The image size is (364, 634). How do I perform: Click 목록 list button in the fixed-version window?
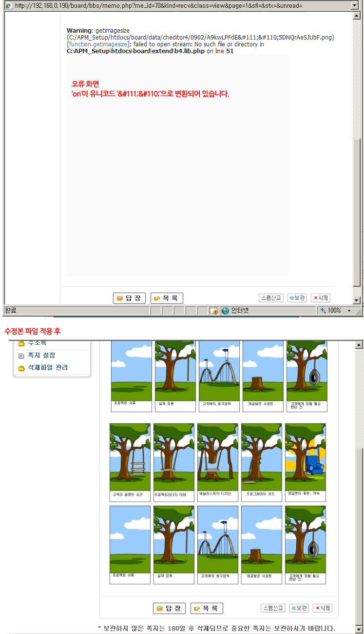pyautogui.click(x=207, y=608)
